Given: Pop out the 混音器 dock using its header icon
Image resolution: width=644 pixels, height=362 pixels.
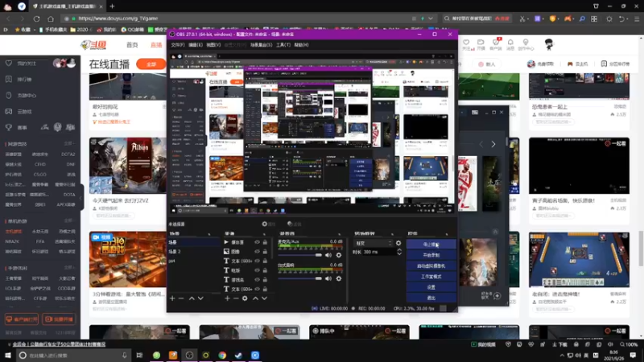Looking at the screenshot, I should [340, 234].
